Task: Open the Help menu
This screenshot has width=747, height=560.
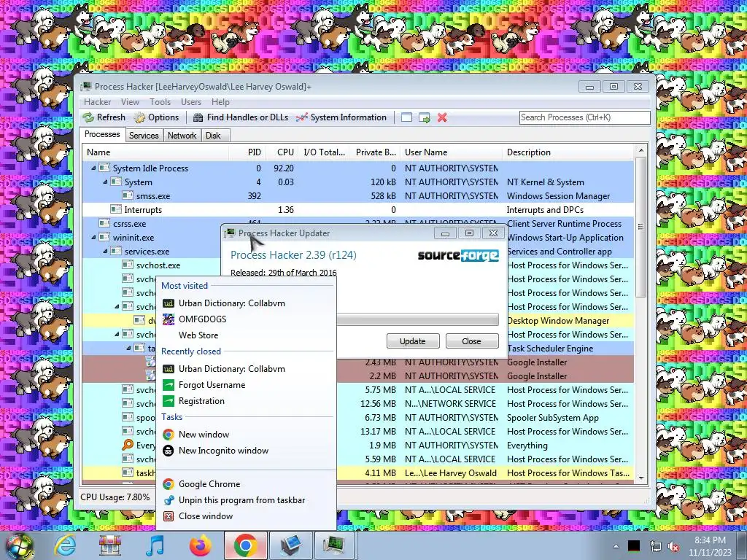Action: click(220, 102)
